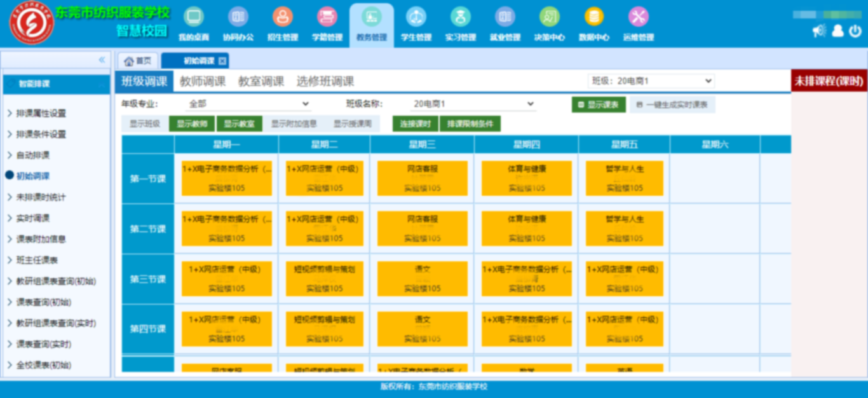Select the 班级调课 tab
Screen dimensions: 868x398
[x=144, y=81]
